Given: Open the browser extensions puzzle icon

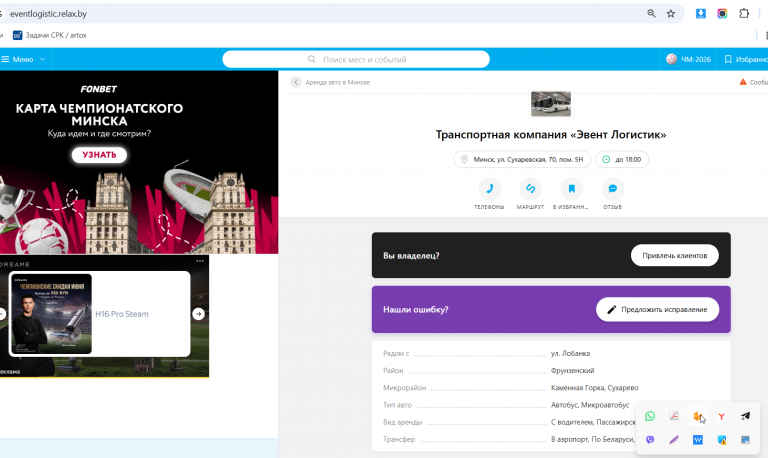Looking at the screenshot, I should (744, 14).
